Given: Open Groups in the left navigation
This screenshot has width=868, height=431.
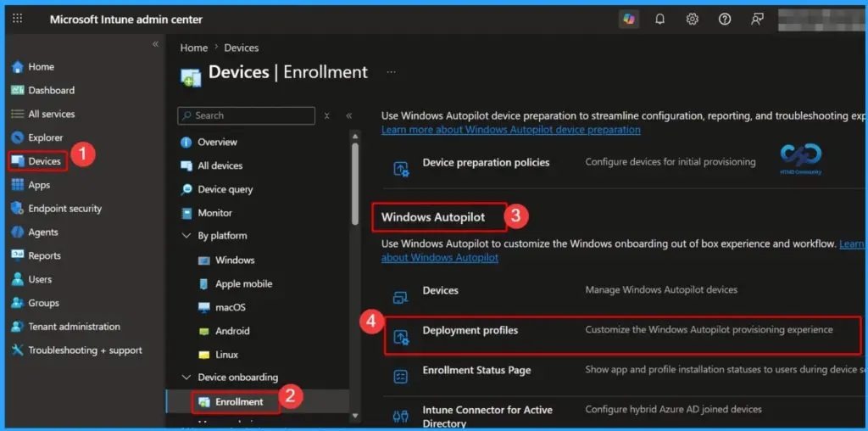Looking at the screenshot, I should click(x=36, y=303).
